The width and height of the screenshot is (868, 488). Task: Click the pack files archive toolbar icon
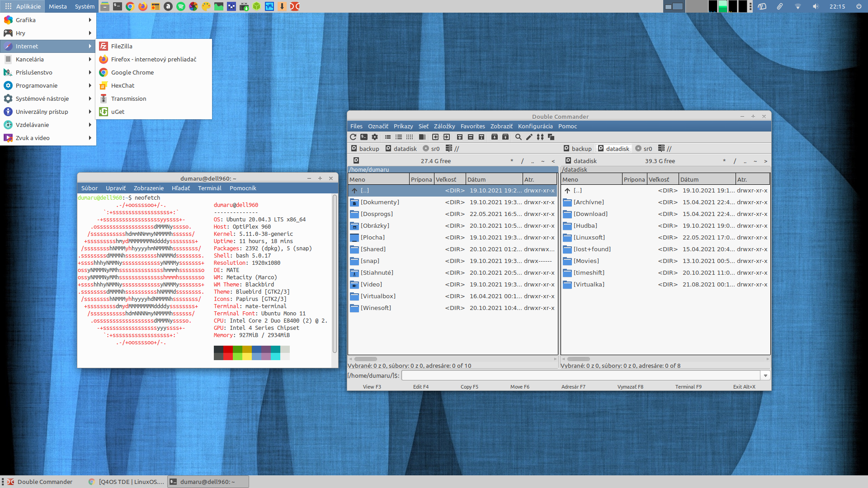click(x=495, y=137)
